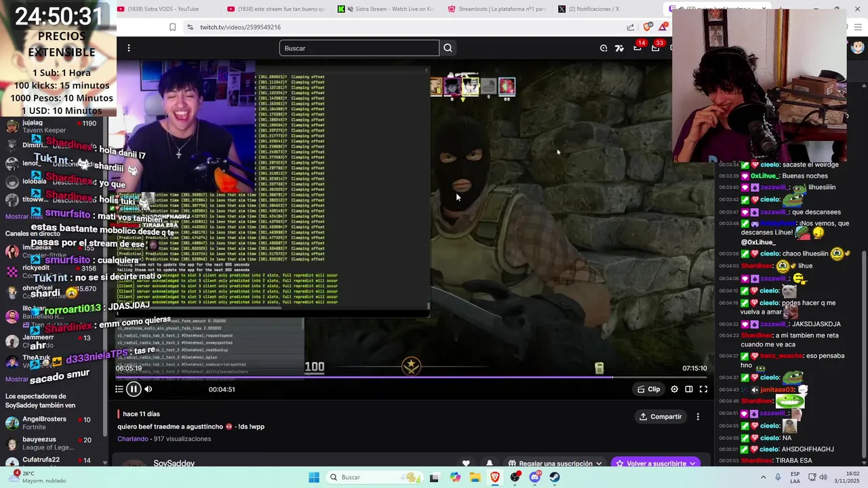This screenshot has width=868, height=488.
Task: Open the weather widget showing 26°C
Action: 39,477
